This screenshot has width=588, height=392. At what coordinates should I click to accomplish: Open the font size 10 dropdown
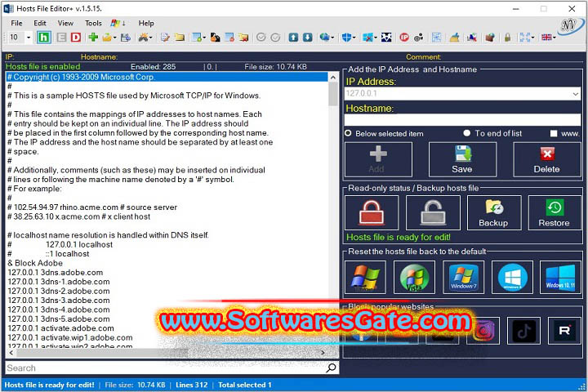[x=29, y=37]
